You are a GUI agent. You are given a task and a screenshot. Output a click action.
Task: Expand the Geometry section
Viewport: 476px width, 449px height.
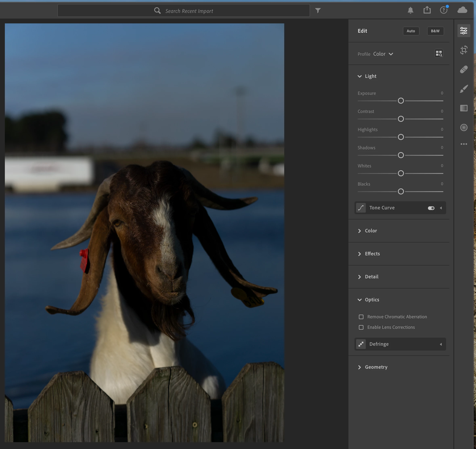tap(376, 367)
